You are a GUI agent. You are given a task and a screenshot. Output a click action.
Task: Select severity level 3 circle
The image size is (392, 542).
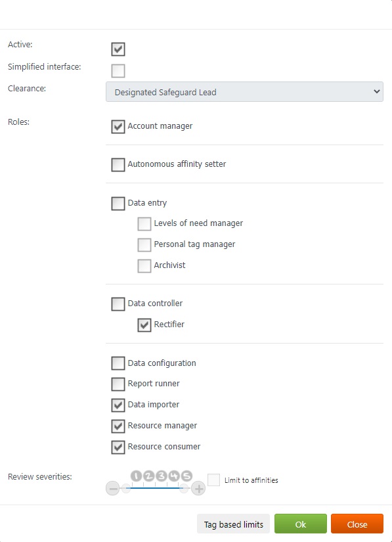point(162,476)
